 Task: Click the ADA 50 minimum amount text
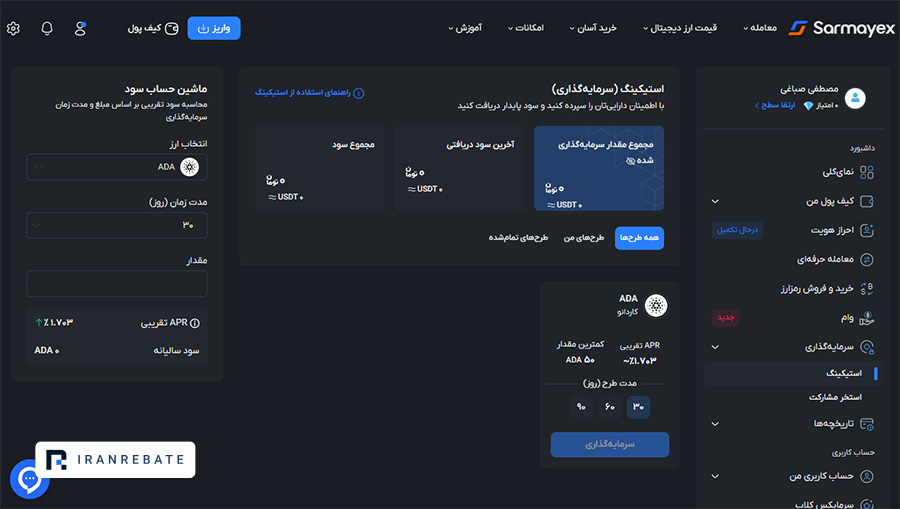click(x=580, y=360)
